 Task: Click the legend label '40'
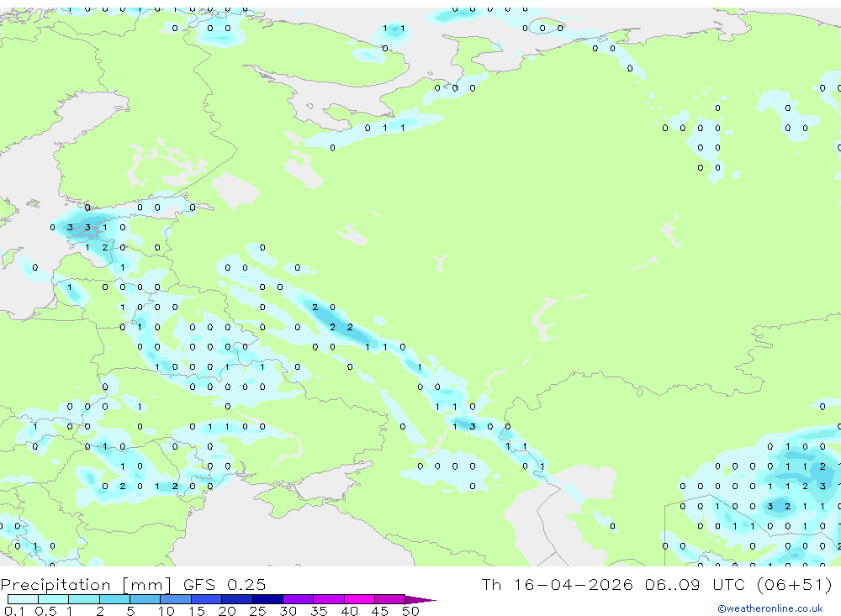pyautogui.click(x=349, y=611)
